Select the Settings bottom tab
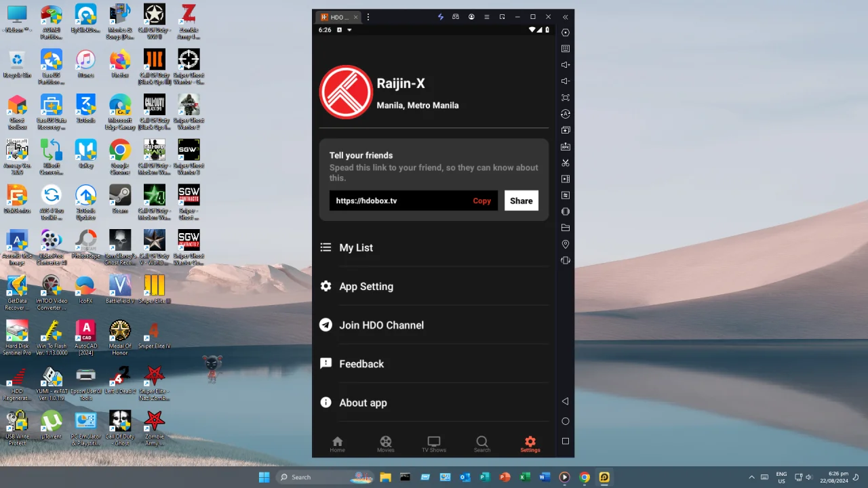Viewport: 868px width, 488px height. point(530,445)
